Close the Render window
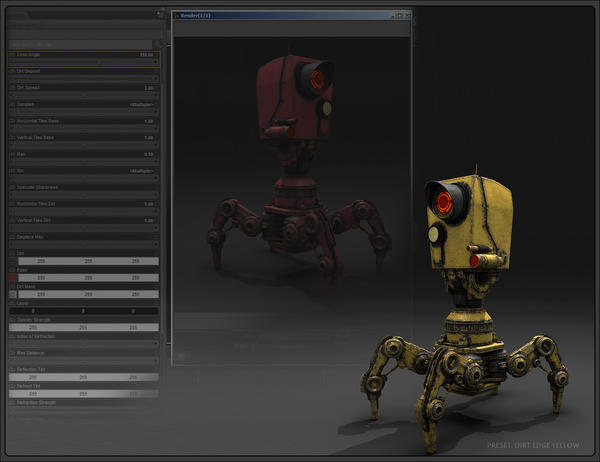Viewport: 600px width, 462px height. point(408,15)
